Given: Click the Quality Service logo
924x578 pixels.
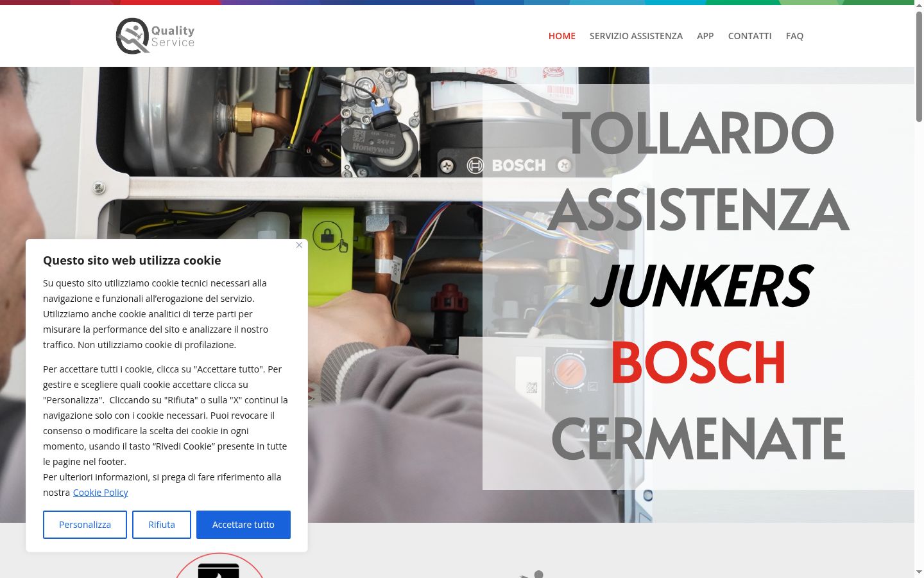Looking at the screenshot, I should pyautogui.click(x=155, y=36).
